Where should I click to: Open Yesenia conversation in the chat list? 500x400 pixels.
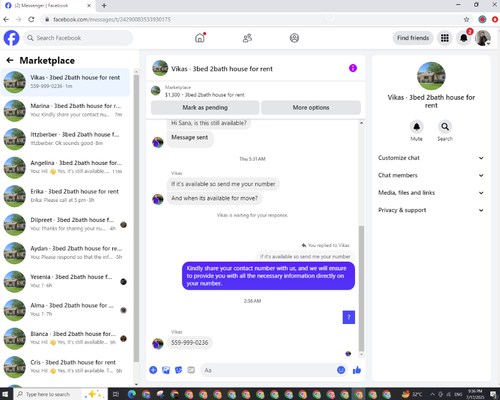point(65,281)
